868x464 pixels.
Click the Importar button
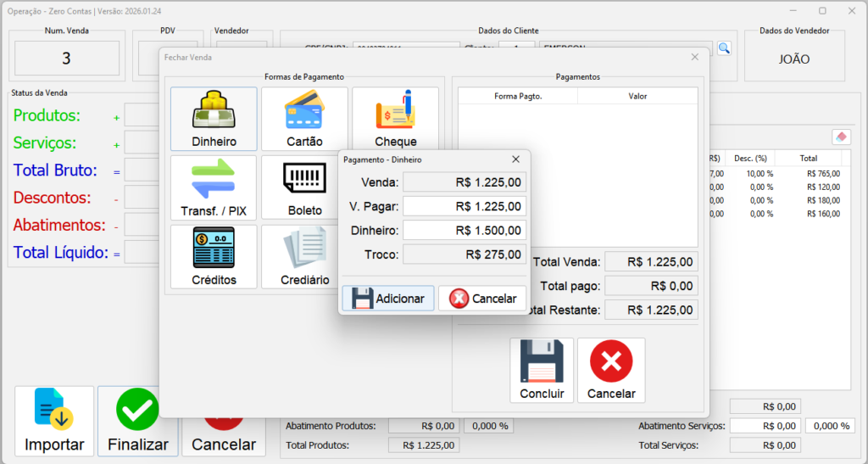coord(54,421)
